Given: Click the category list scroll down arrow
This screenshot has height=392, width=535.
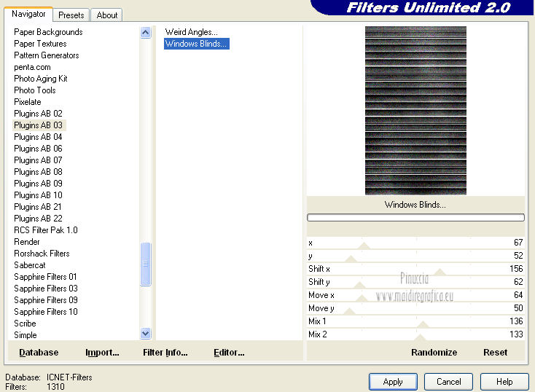Looking at the screenshot, I should (145, 333).
